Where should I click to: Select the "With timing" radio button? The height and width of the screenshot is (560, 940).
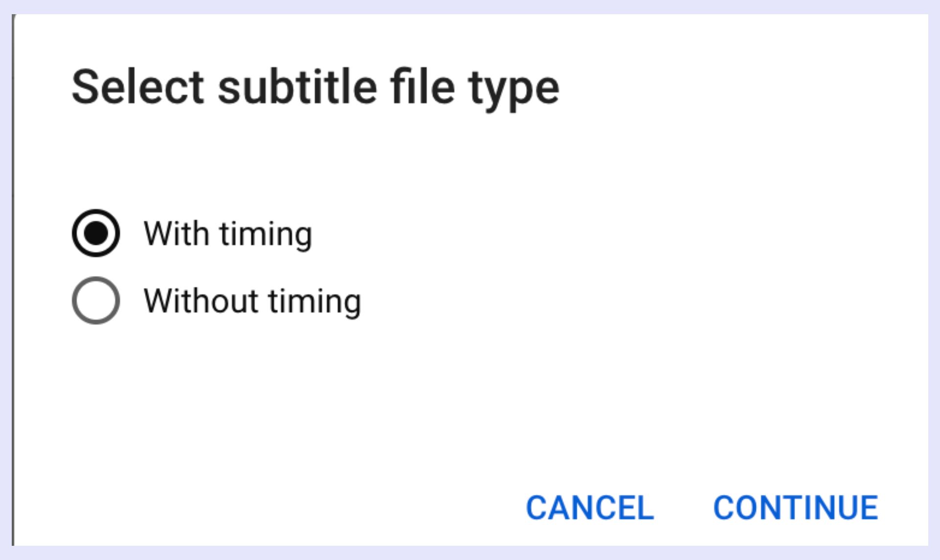(x=96, y=233)
